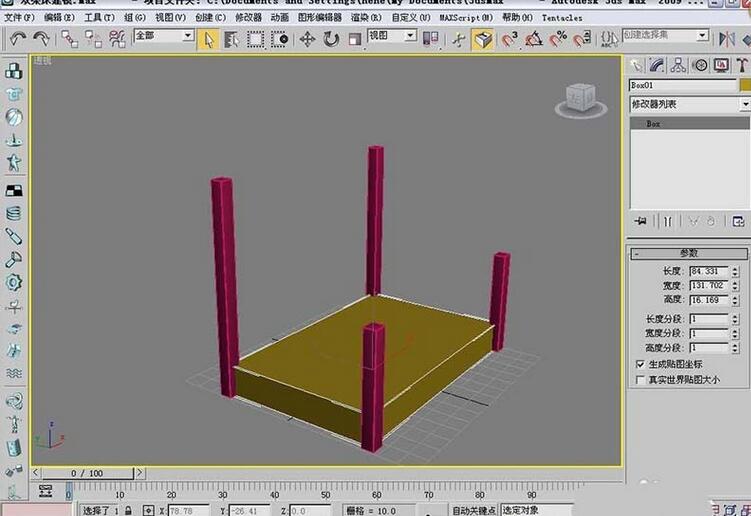Open the MAXScript(M) menu
Viewport: 751px width, 516px height.
(x=466, y=18)
